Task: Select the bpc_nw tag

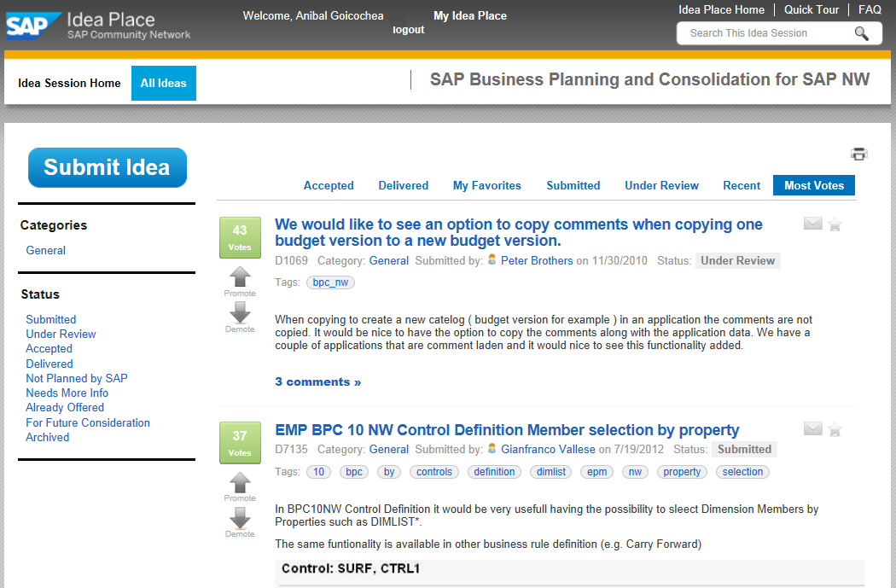Action: (x=330, y=282)
